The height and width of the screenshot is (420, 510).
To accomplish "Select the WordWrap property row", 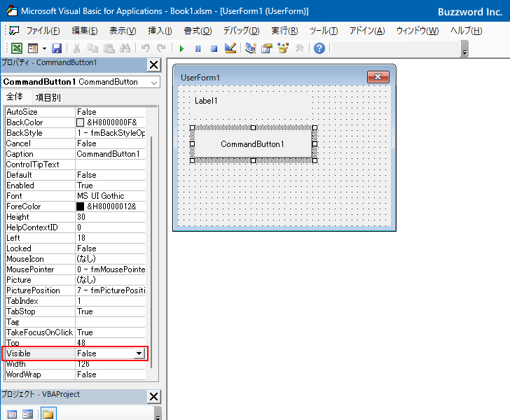I will pos(76,374).
